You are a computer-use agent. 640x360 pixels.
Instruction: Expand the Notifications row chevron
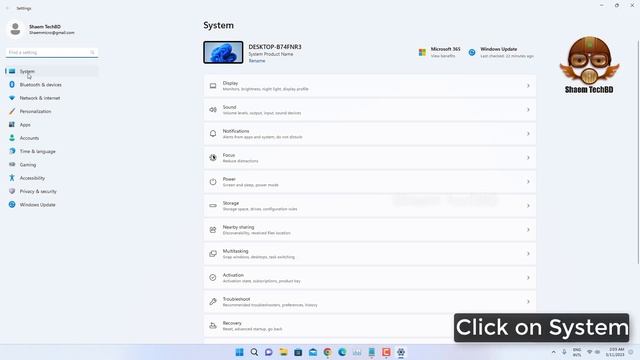[x=528, y=134]
